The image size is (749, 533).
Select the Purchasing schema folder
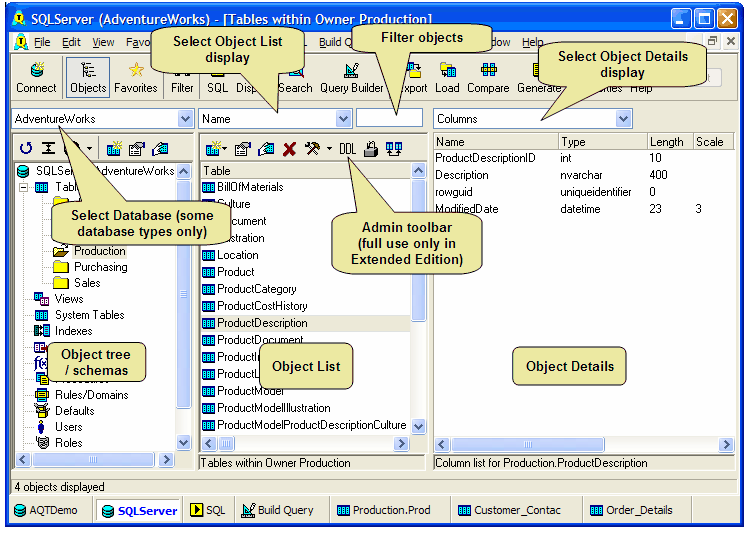(x=100, y=266)
